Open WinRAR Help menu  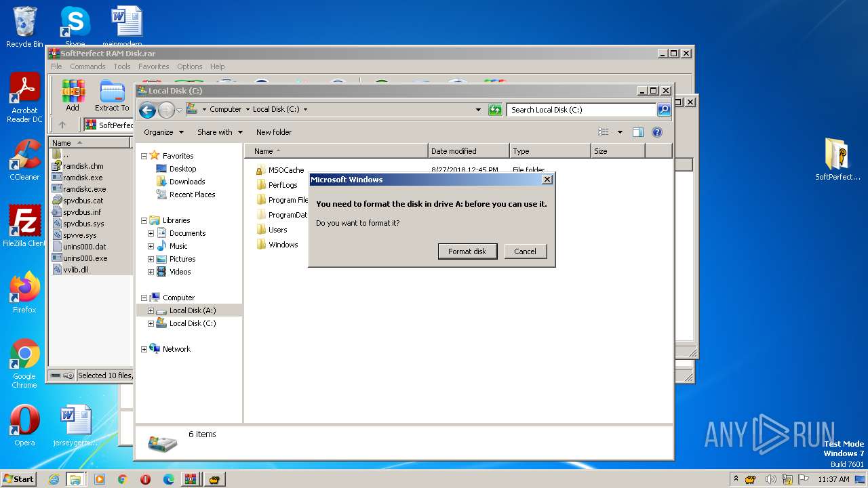tap(217, 66)
